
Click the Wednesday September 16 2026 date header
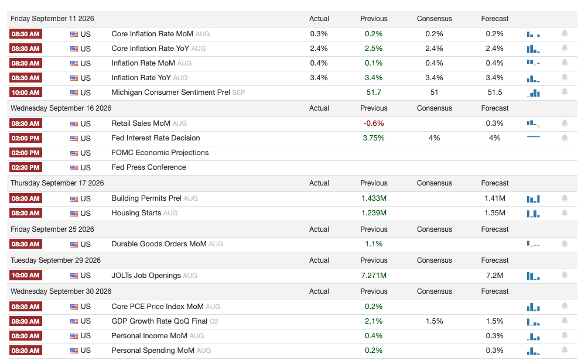coord(61,108)
